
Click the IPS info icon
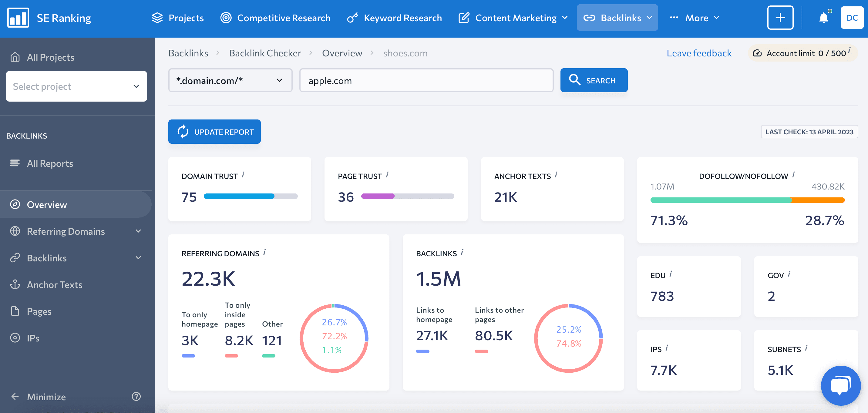[x=667, y=348]
